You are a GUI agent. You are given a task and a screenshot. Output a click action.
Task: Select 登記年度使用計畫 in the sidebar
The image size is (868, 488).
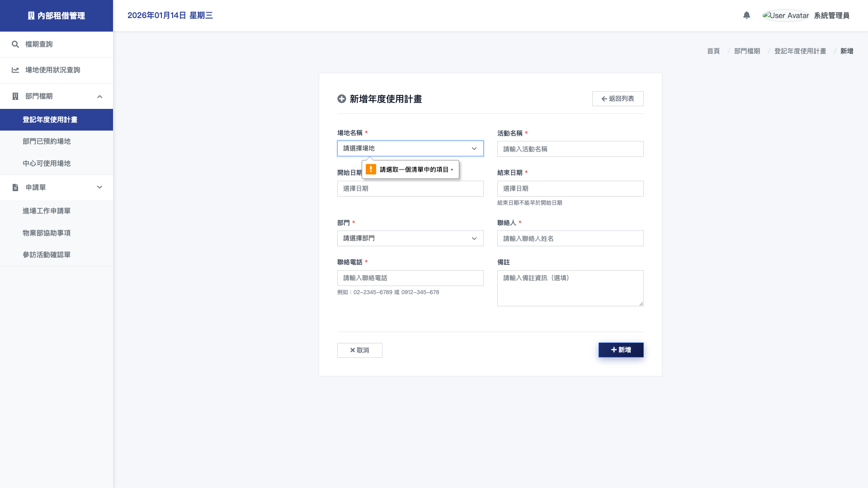[x=50, y=120]
